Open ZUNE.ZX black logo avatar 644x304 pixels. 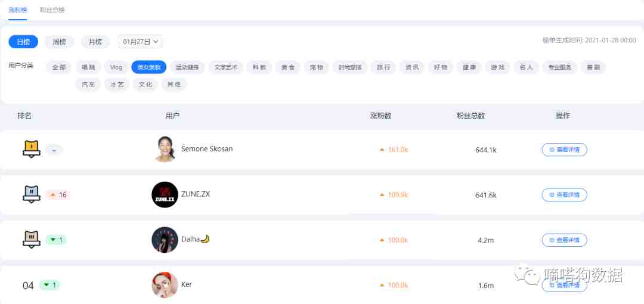pos(165,194)
